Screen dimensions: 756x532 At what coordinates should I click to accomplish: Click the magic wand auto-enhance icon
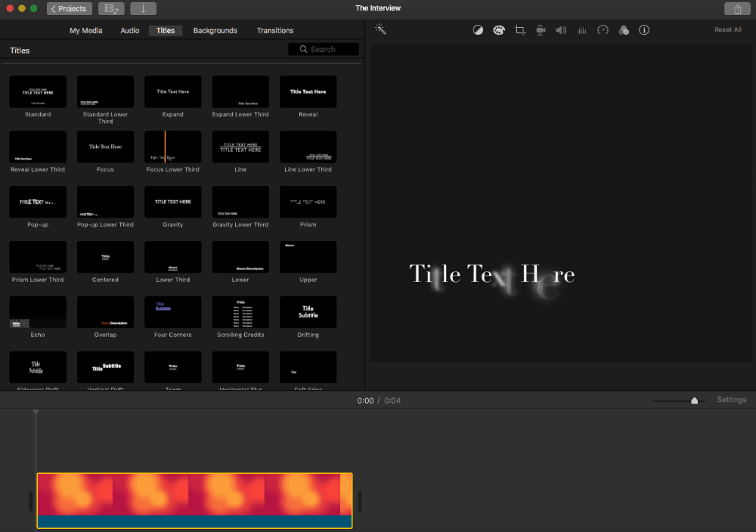[380, 29]
